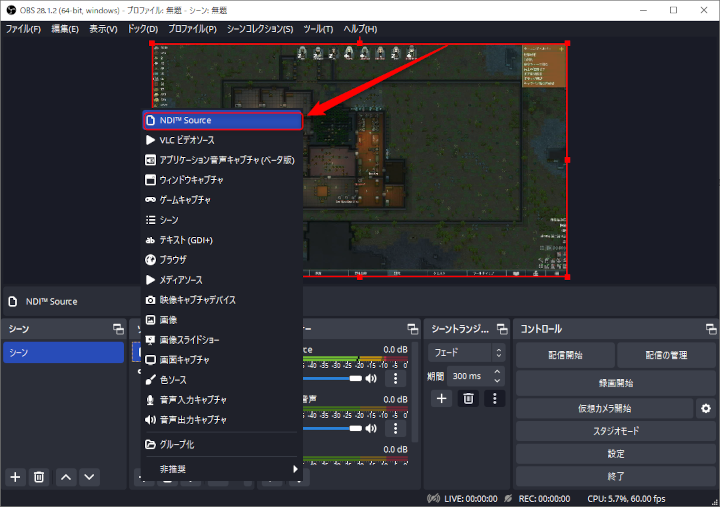
Task: Select 画像スライドショー entry
Action: [222, 340]
